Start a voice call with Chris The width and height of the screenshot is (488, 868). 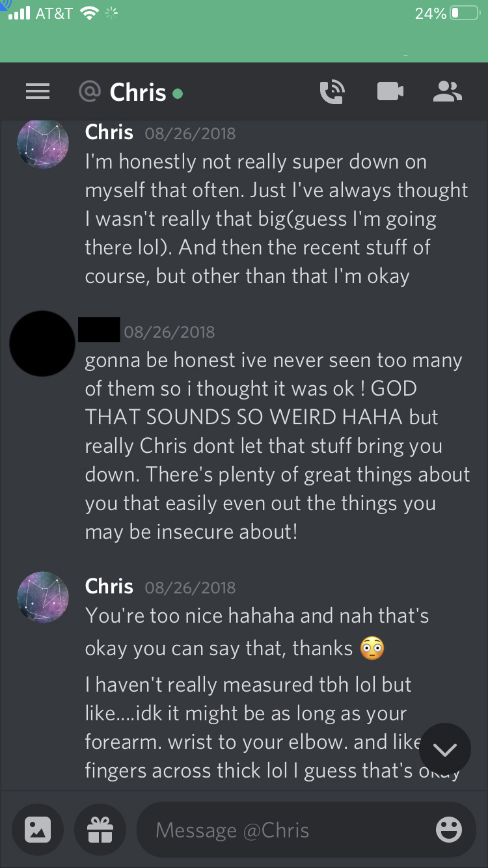click(x=332, y=92)
